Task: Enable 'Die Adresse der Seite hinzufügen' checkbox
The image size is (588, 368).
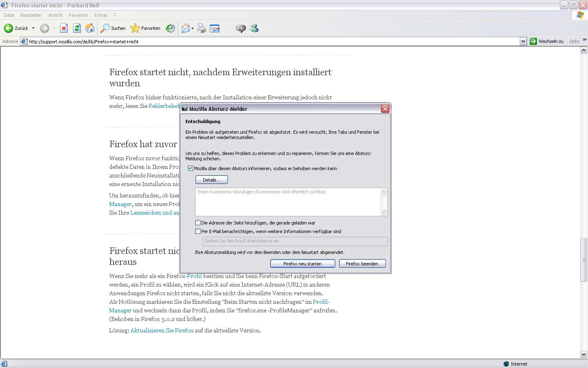Action: [198, 223]
